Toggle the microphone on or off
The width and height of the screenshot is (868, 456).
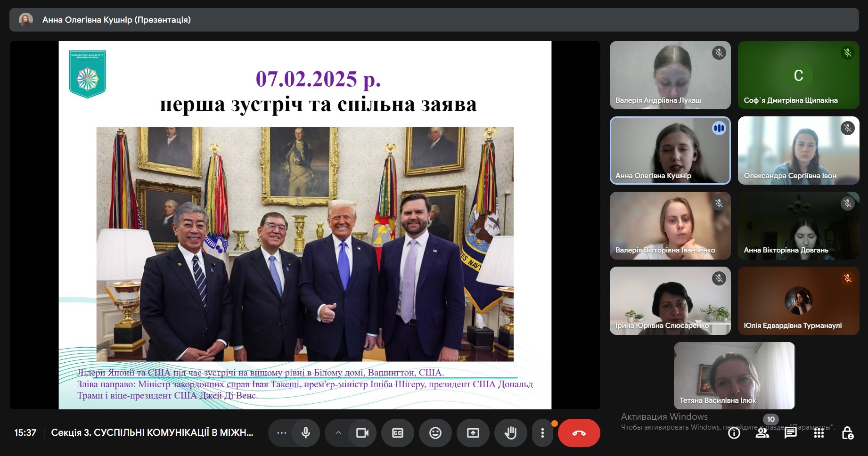(x=306, y=433)
